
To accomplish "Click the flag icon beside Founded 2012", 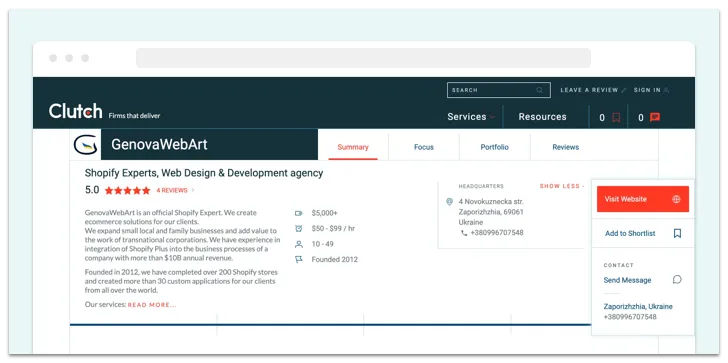I will point(299,259).
